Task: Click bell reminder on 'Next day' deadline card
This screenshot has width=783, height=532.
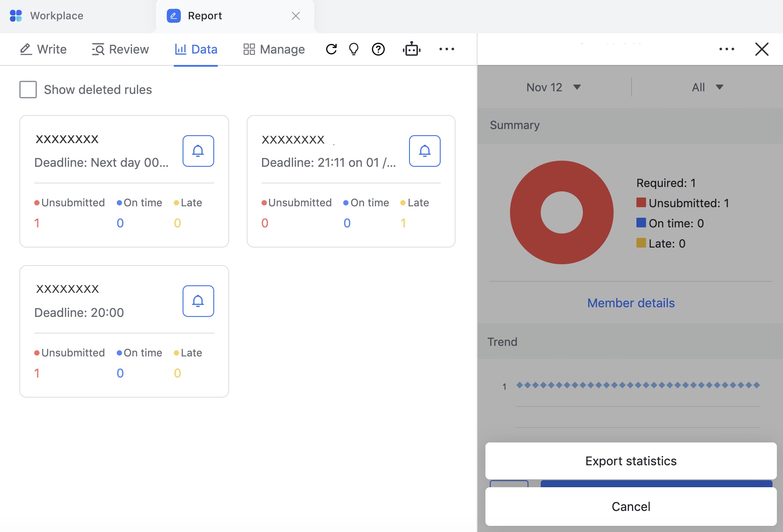Action: (198, 151)
